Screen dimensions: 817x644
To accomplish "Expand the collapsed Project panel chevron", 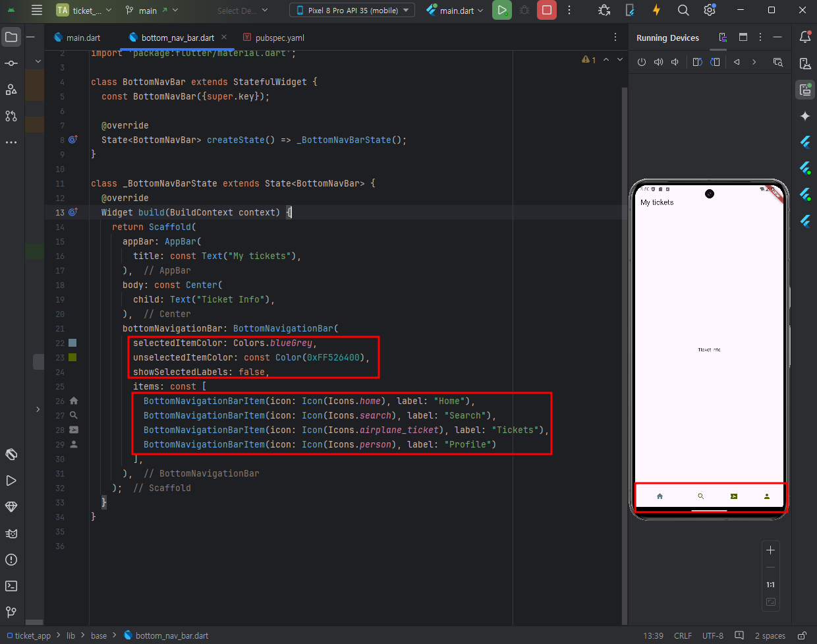I will pyautogui.click(x=38, y=409).
